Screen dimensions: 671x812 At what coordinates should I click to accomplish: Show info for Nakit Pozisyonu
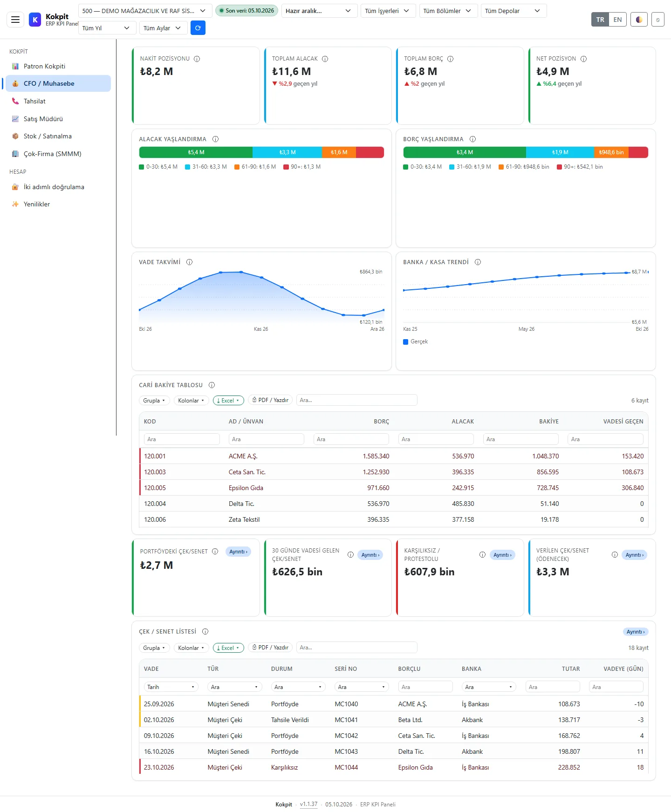[x=197, y=59]
